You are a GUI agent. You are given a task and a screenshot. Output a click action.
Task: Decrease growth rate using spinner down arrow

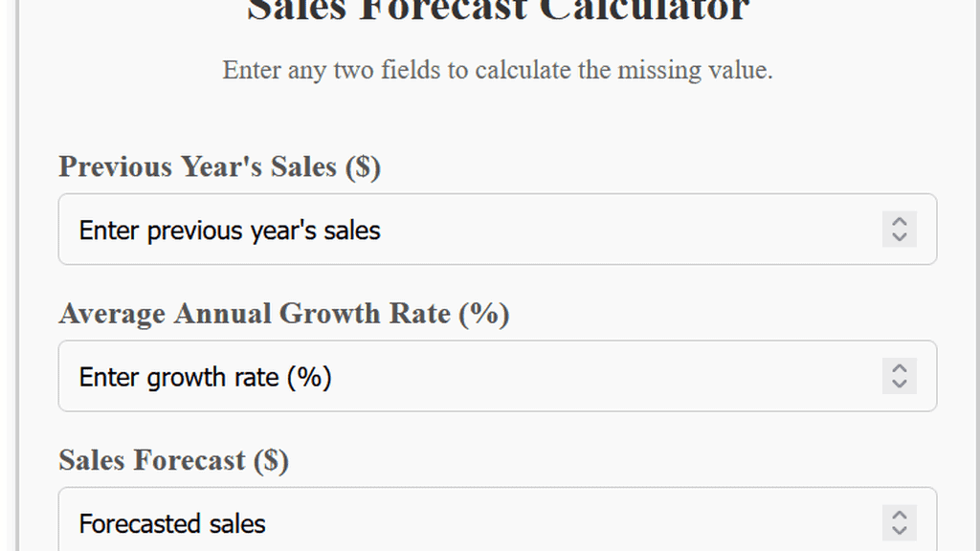pyautogui.click(x=899, y=384)
